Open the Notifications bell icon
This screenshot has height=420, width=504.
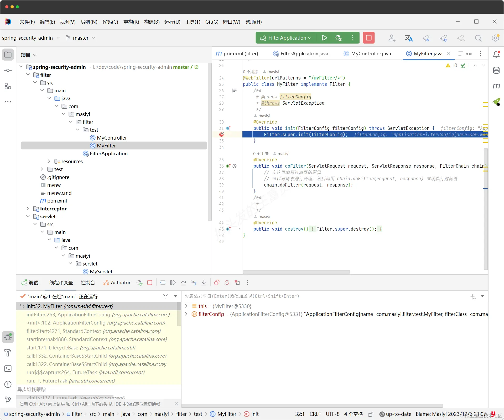pos(496,54)
